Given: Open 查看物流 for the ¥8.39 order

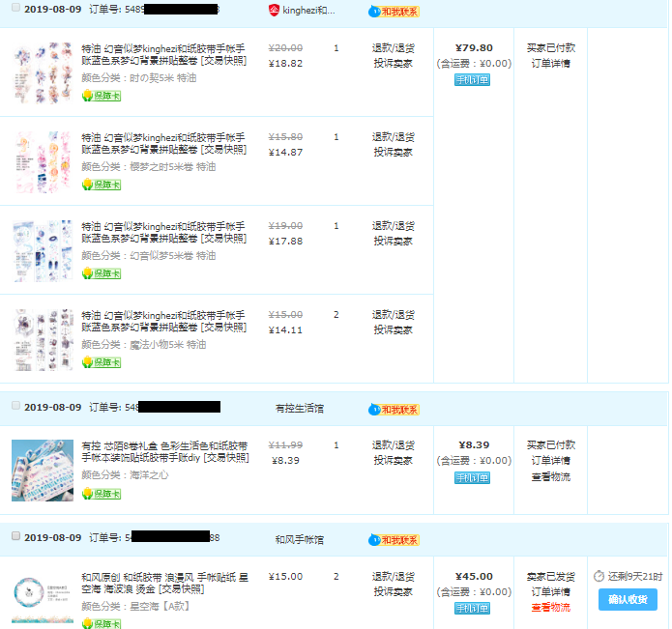Looking at the screenshot, I should pos(550,475).
